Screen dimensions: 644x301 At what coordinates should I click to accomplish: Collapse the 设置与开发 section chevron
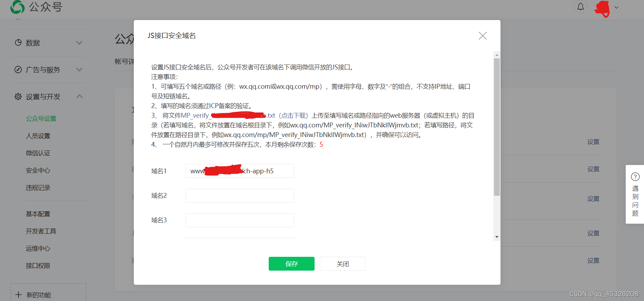pos(79,96)
